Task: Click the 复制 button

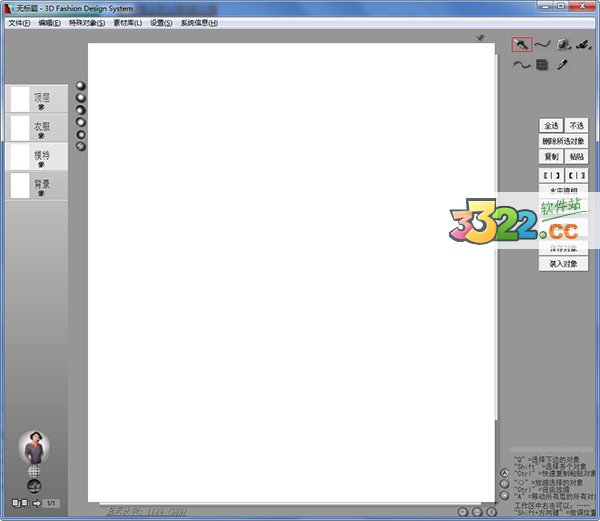Action: [x=551, y=156]
